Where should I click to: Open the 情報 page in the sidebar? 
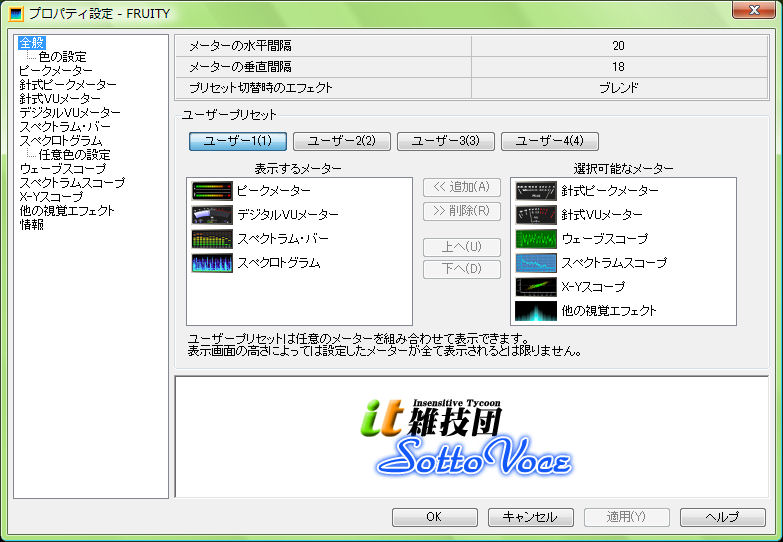point(31,225)
